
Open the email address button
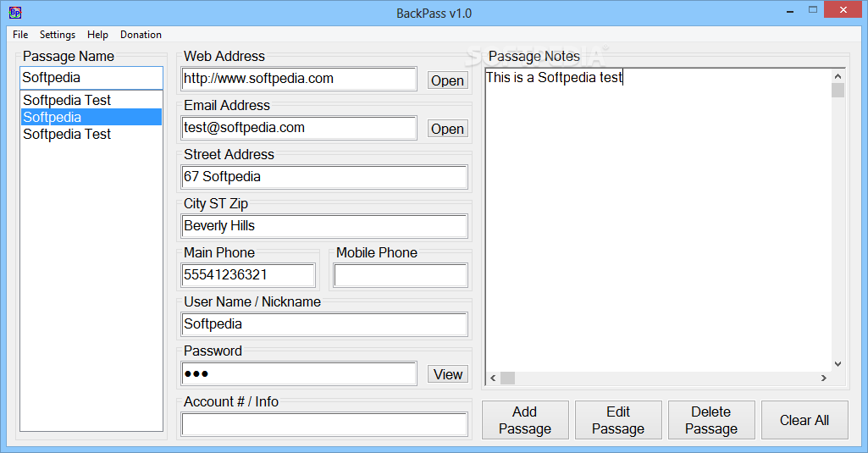point(447,129)
